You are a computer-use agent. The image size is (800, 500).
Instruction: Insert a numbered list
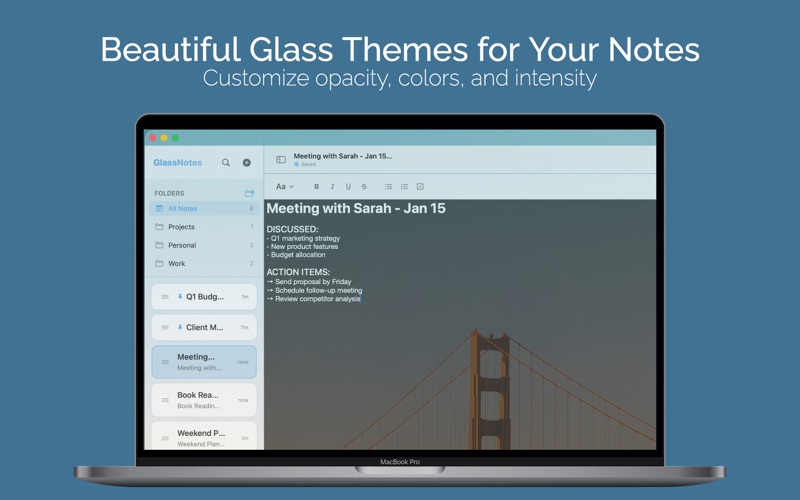[404, 186]
